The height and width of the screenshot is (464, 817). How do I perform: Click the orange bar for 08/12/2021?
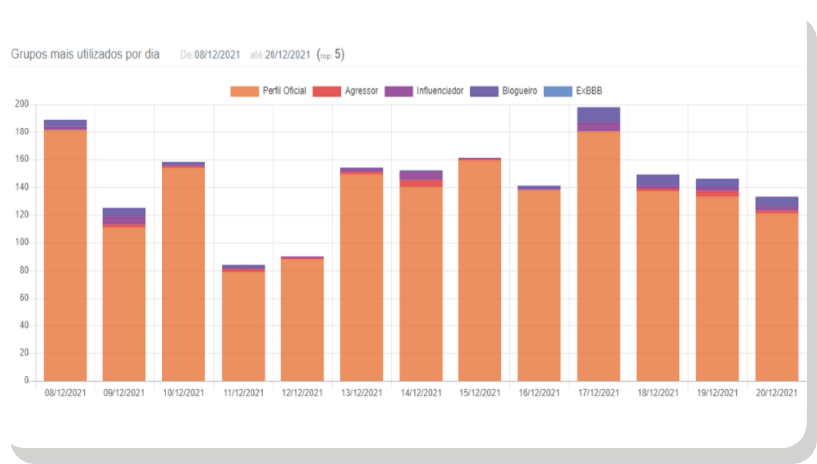65,255
